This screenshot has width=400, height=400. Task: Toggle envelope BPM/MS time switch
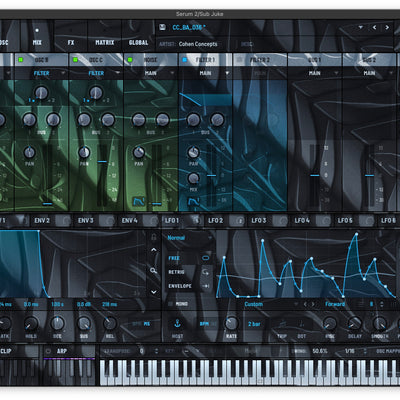pos(142,324)
